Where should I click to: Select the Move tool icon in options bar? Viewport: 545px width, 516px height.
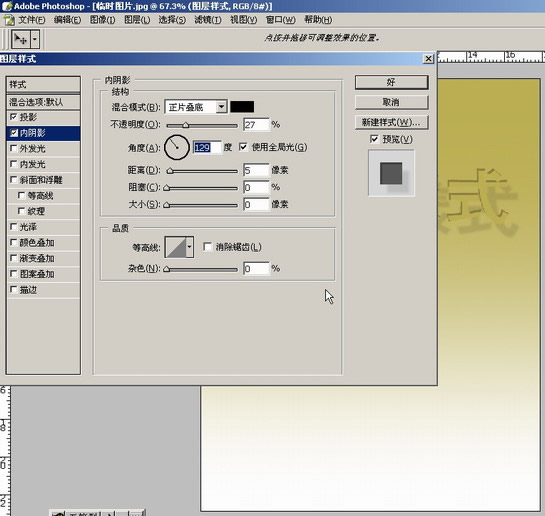click(x=21, y=39)
